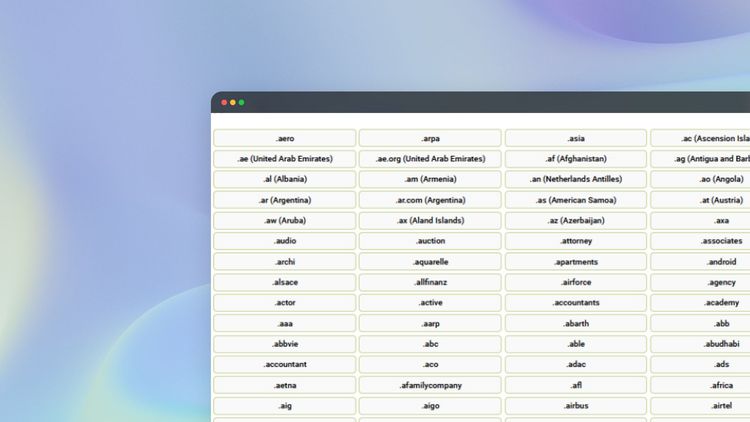Click the .allfinanz domain button
The width and height of the screenshot is (750, 422).
point(430,282)
